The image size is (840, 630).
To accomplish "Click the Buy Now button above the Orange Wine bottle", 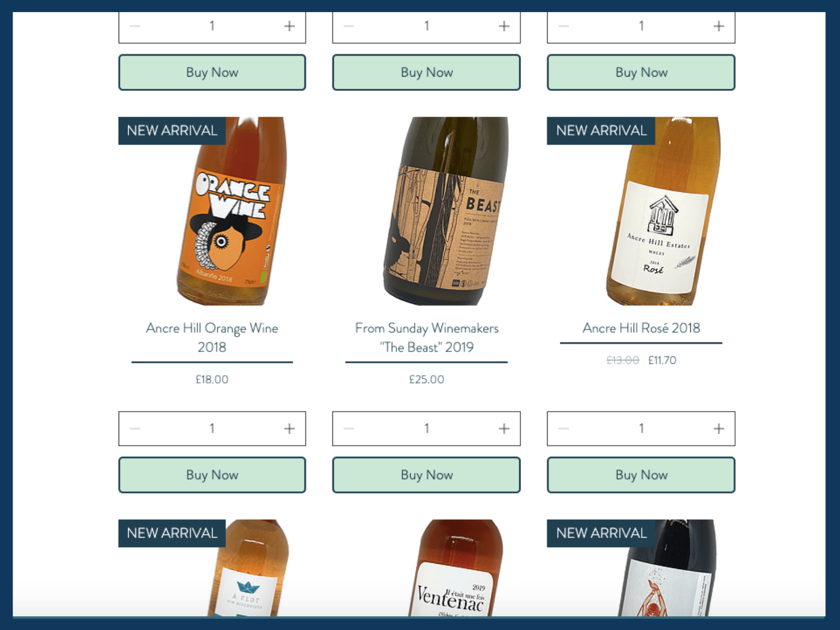I will pyautogui.click(x=212, y=72).
